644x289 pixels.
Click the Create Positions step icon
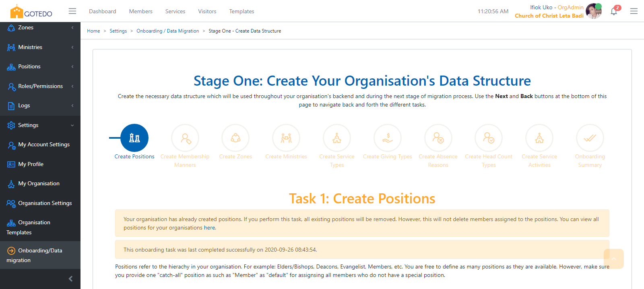pos(134,138)
